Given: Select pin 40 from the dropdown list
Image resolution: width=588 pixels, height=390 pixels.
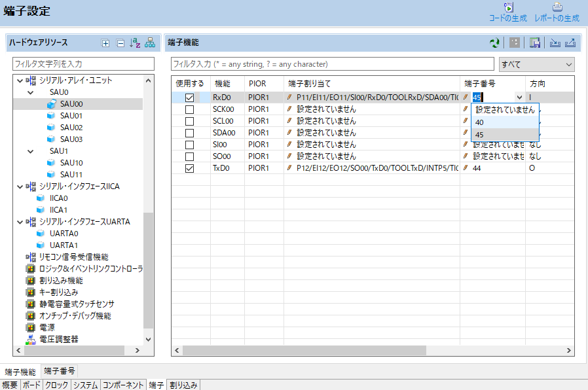Looking at the screenshot, I should pos(480,122).
